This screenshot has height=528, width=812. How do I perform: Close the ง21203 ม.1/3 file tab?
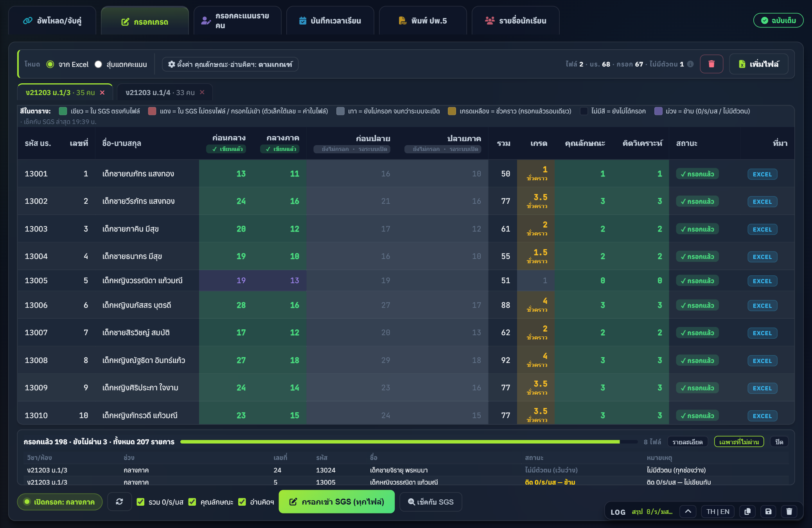[x=102, y=92]
